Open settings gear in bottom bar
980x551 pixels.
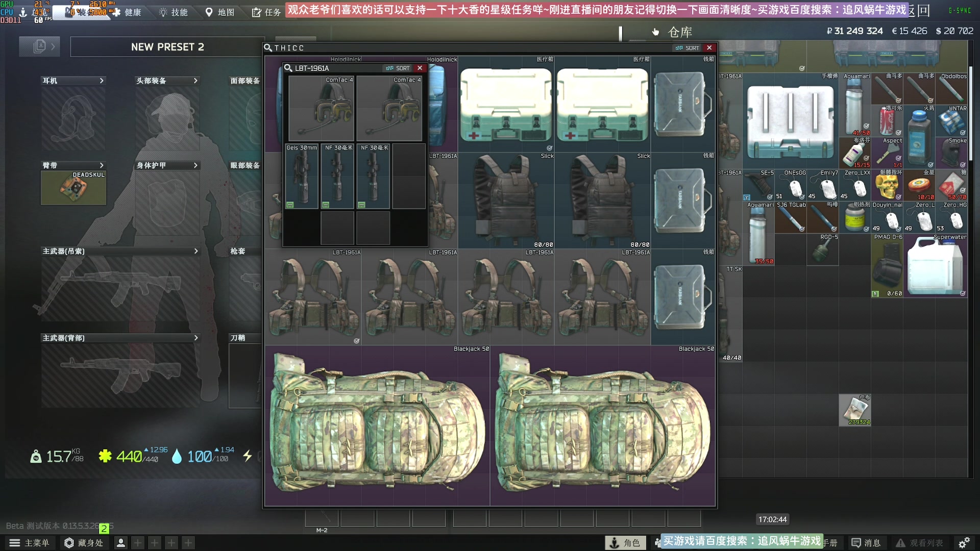964,543
